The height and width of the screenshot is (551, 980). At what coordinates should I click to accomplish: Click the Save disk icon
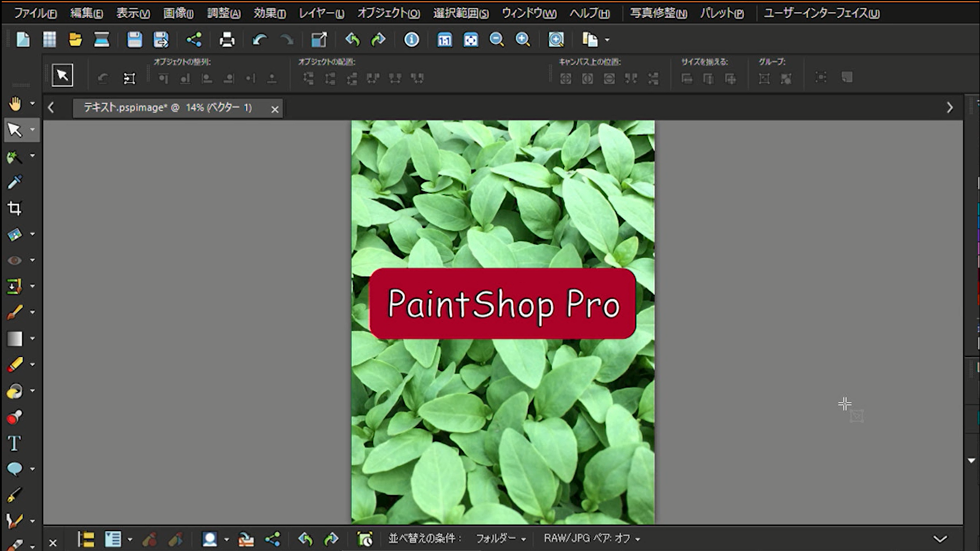(135, 40)
